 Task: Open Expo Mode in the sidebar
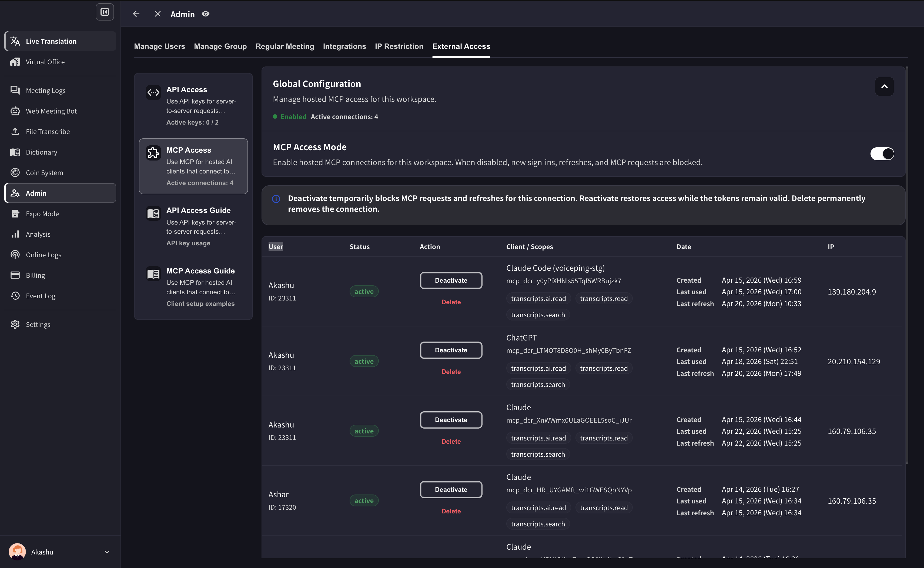point(60,214)
